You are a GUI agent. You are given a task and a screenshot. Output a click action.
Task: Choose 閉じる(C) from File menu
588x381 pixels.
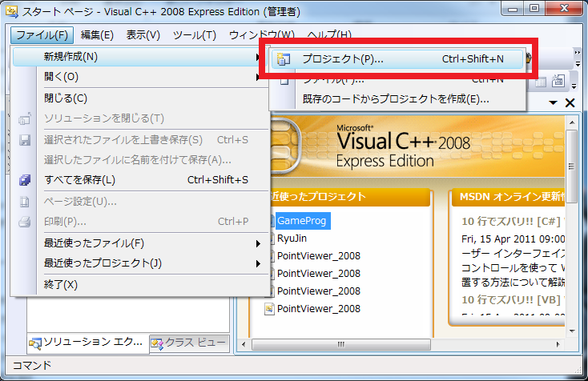[66, 98]
